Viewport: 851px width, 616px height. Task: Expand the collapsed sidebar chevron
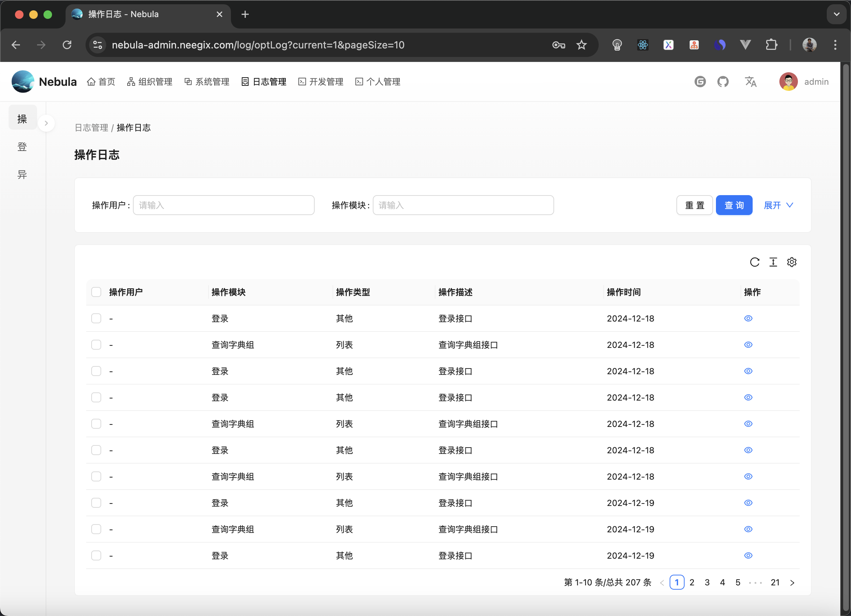coord(46,123)
